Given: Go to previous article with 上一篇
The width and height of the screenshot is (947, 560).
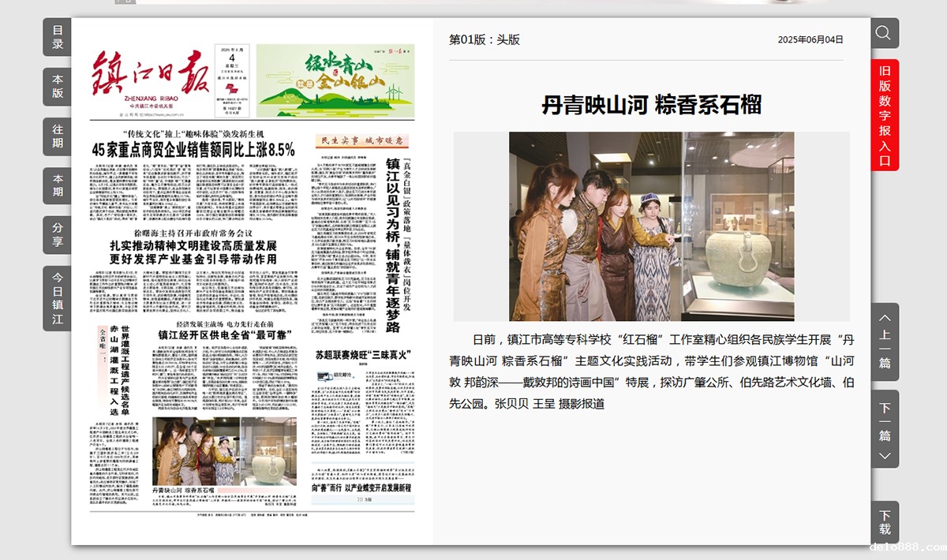Looking at the screenshot, I should (885, 341).
